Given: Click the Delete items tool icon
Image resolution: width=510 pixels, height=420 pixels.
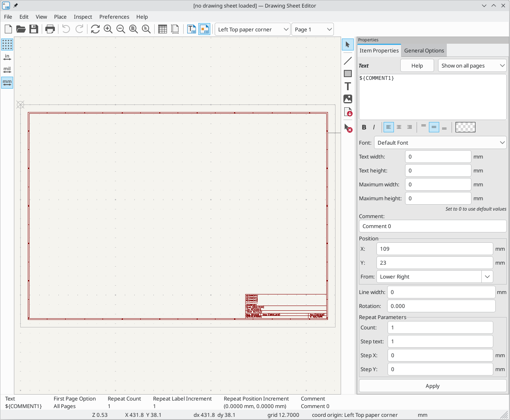Looking at the screenshot, I should click(x=348, y=128).
